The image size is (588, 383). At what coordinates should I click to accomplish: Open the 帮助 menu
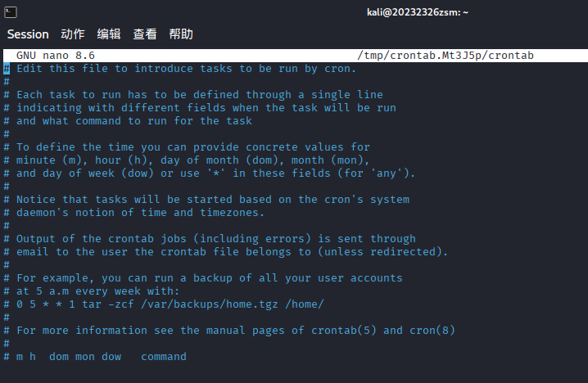click(181, 34)
